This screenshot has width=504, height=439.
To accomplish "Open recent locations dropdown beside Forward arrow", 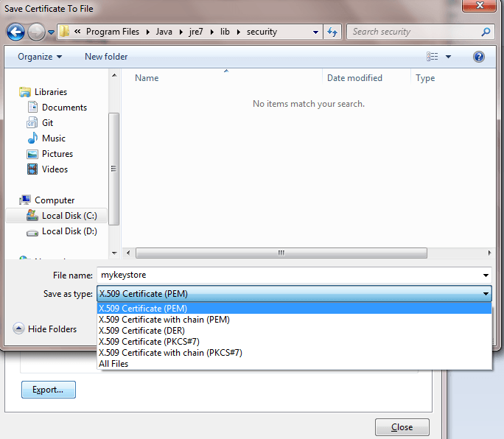I will [x=51, y=32].
